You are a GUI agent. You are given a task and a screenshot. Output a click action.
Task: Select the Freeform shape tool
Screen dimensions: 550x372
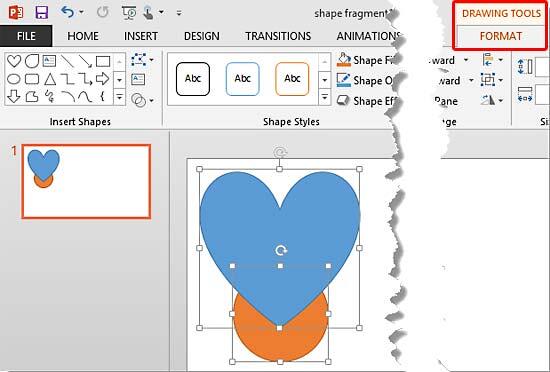(32, 96)
